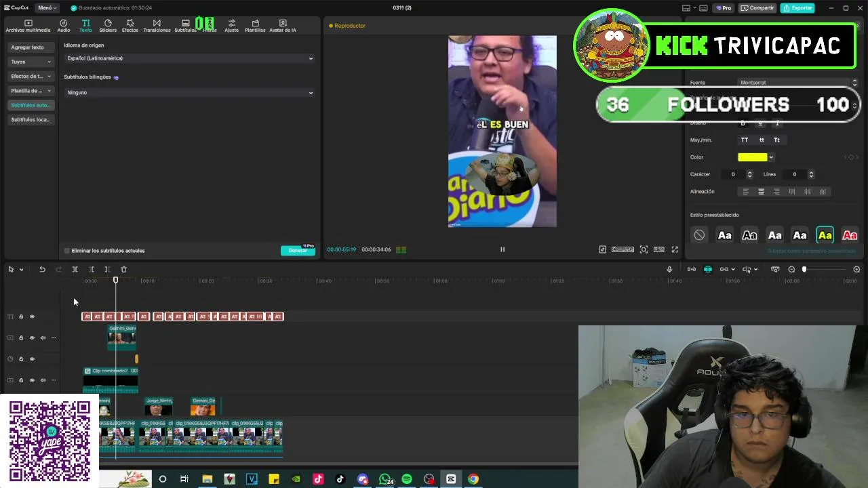Align text to the right

point(776,192)
